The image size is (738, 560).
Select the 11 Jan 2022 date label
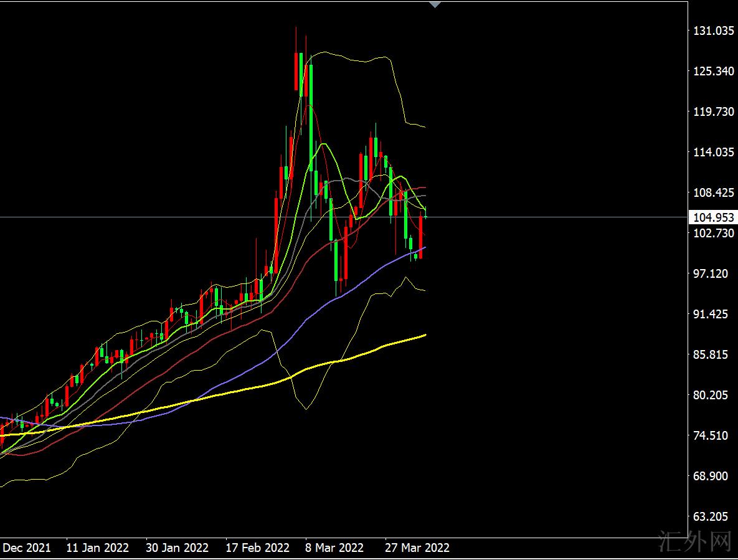[x=97, y=548]
